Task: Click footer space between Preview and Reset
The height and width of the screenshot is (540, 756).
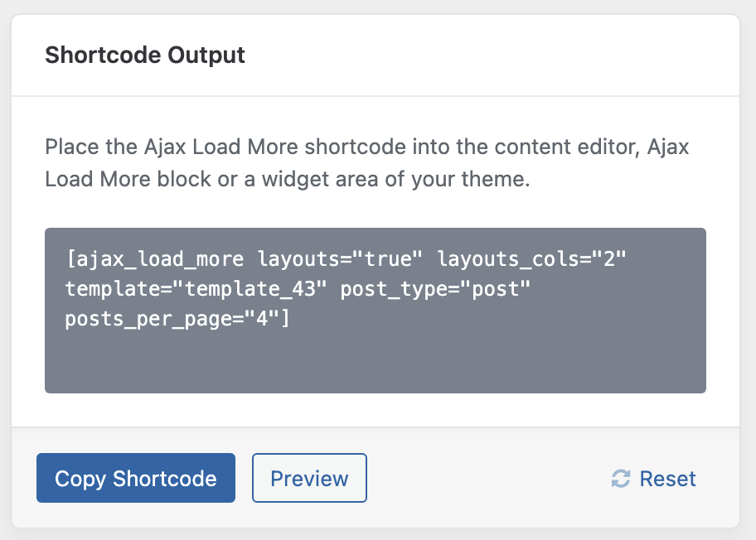Action: (487, 478)
